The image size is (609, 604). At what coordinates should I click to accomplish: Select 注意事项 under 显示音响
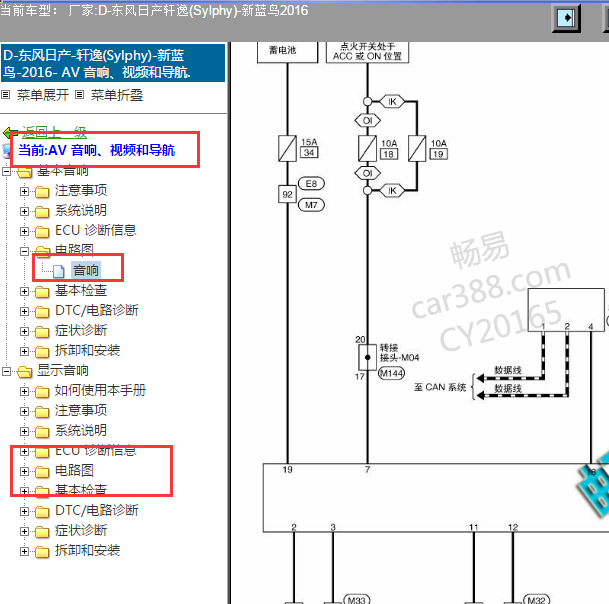(x=81, y=410)
